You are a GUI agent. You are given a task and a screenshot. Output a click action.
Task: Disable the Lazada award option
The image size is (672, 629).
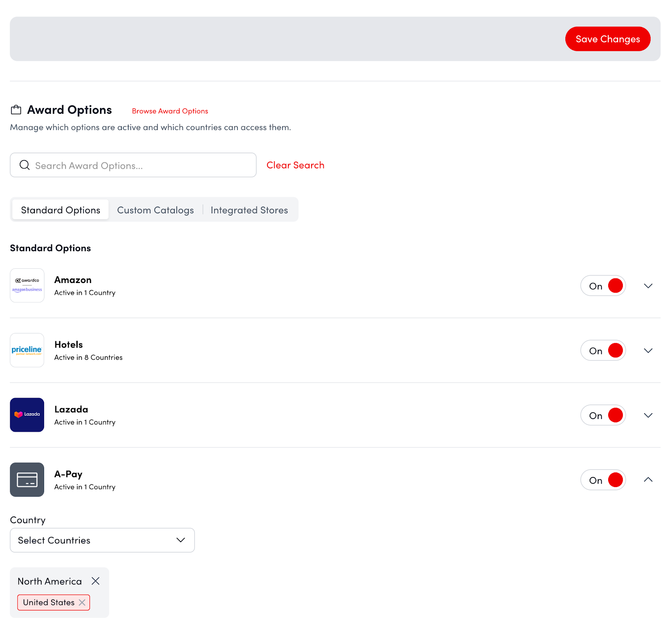click(603, 415)
